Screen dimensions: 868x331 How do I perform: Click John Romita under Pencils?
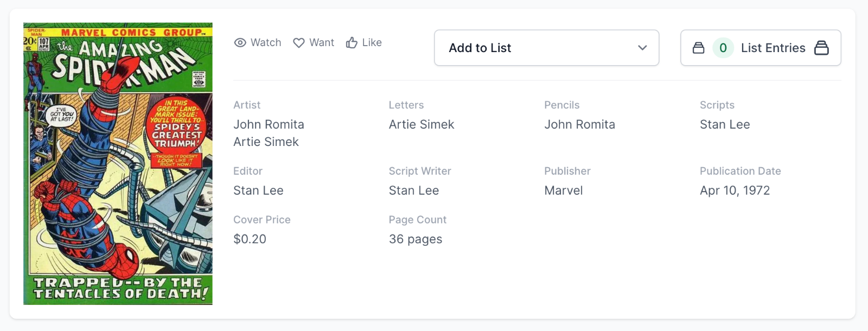point(579,125)
